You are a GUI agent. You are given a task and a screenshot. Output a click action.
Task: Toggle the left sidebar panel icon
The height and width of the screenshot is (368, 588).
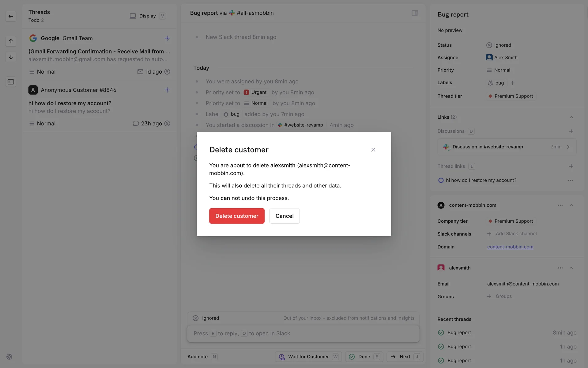[x=11, y=82]
